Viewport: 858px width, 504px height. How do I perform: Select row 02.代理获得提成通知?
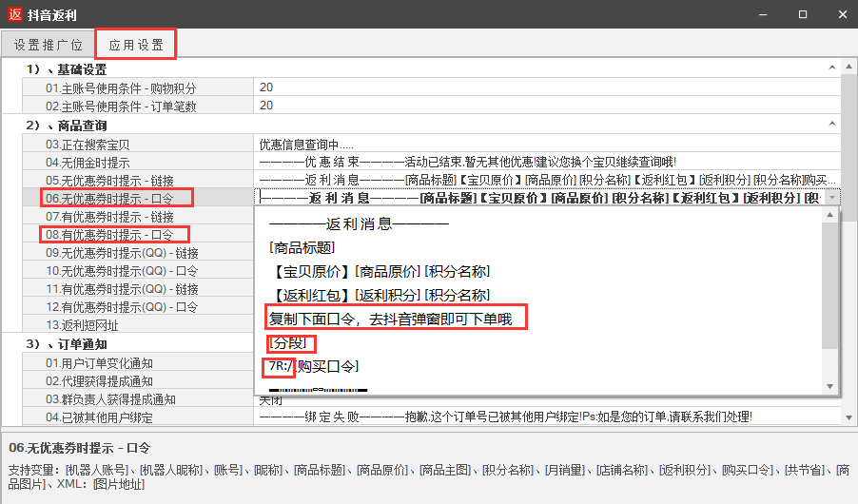coord(137,381)
